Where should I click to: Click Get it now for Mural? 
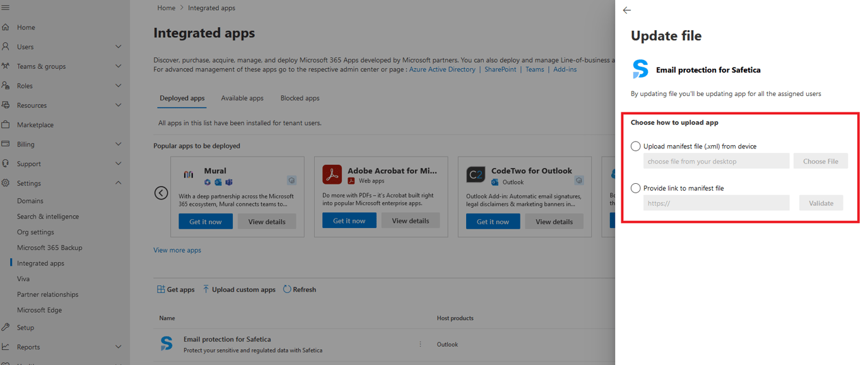pos(205,221)
